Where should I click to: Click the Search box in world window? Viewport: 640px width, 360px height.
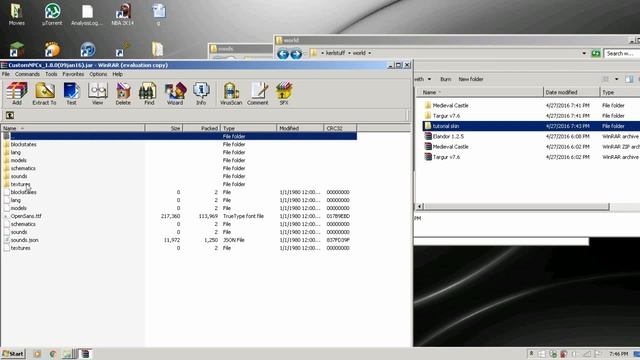(622, 53)
